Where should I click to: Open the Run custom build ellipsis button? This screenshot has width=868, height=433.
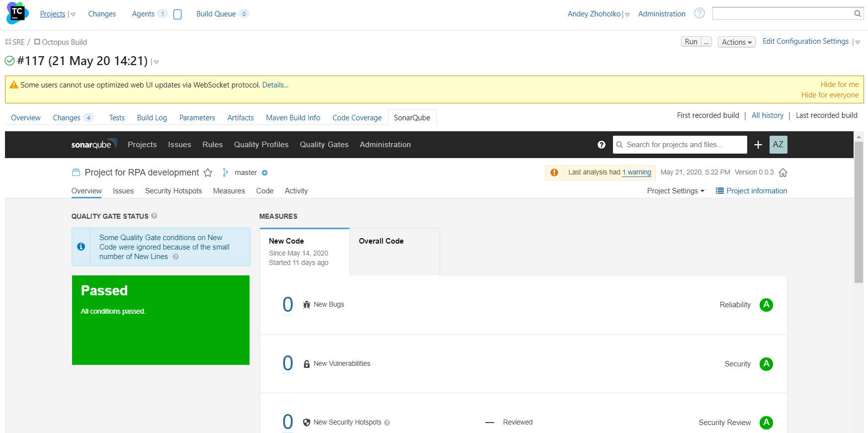(x=706, y=42)
